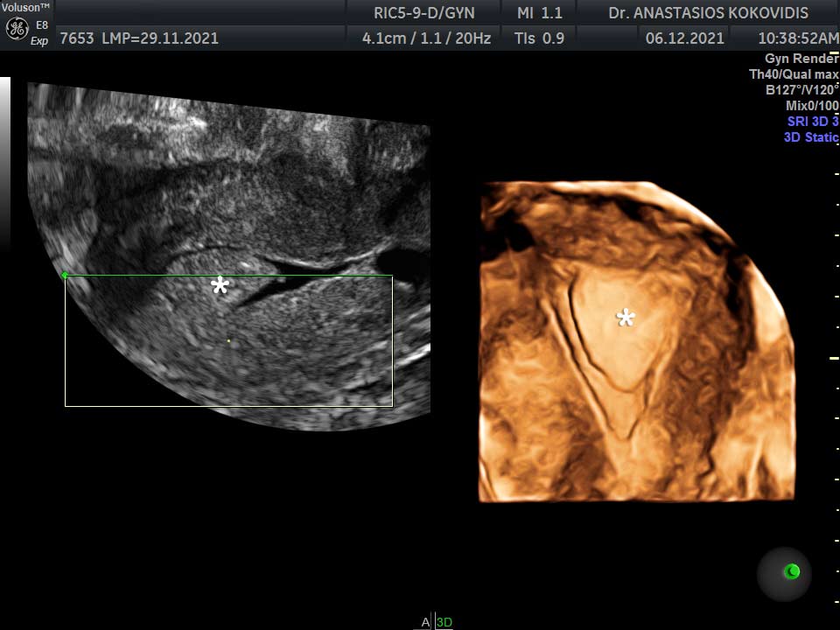This screenshot has height=630, width=840.
Task: Click the green orientation indicator dot
Action: [x=792, y=571]
